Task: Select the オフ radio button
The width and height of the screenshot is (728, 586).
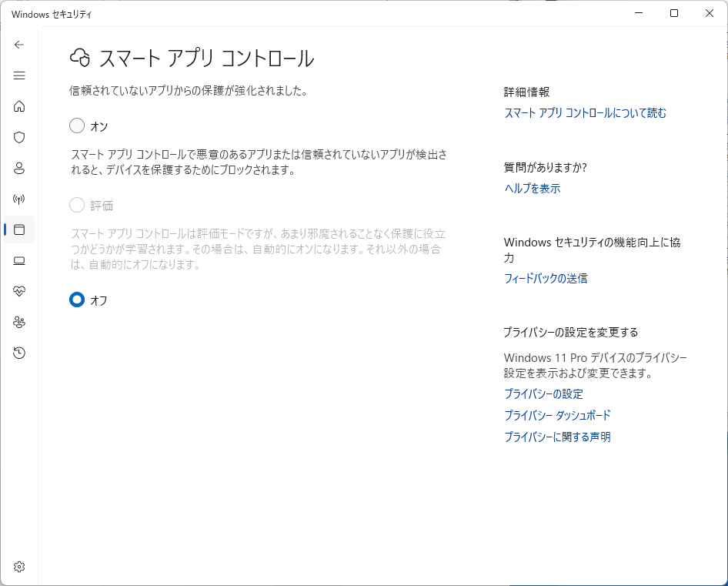Action: tap(77, 300)
